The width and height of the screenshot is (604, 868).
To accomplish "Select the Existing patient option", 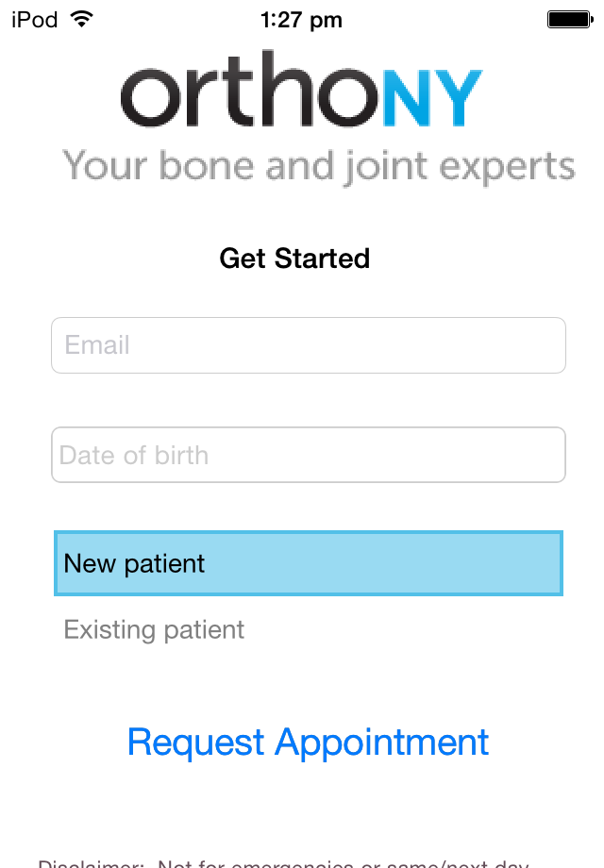I will click(x=154, y=630).
